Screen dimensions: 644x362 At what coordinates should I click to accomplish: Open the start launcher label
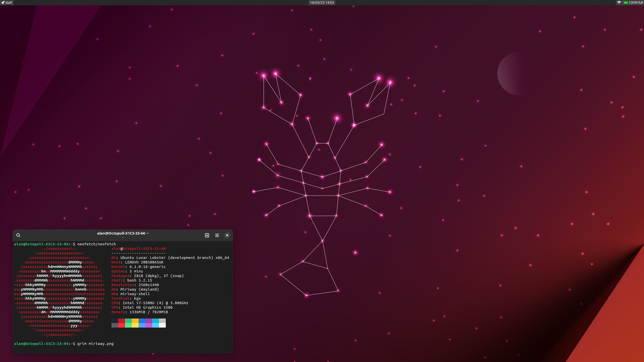9,3
